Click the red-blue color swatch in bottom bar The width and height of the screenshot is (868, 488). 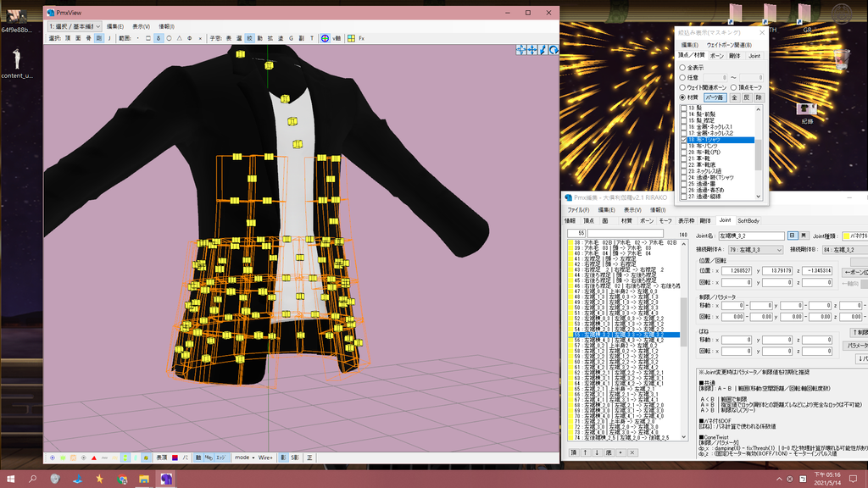(x=175, y=457)
